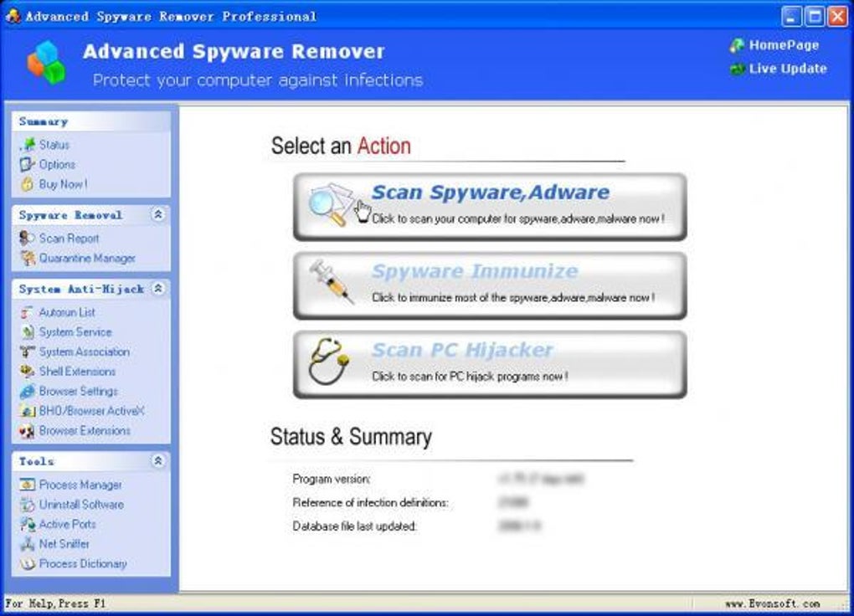The height and width of the screenshot is (616, 854).
Task: Click the colored cubes application logo
Action: (46, 63)
